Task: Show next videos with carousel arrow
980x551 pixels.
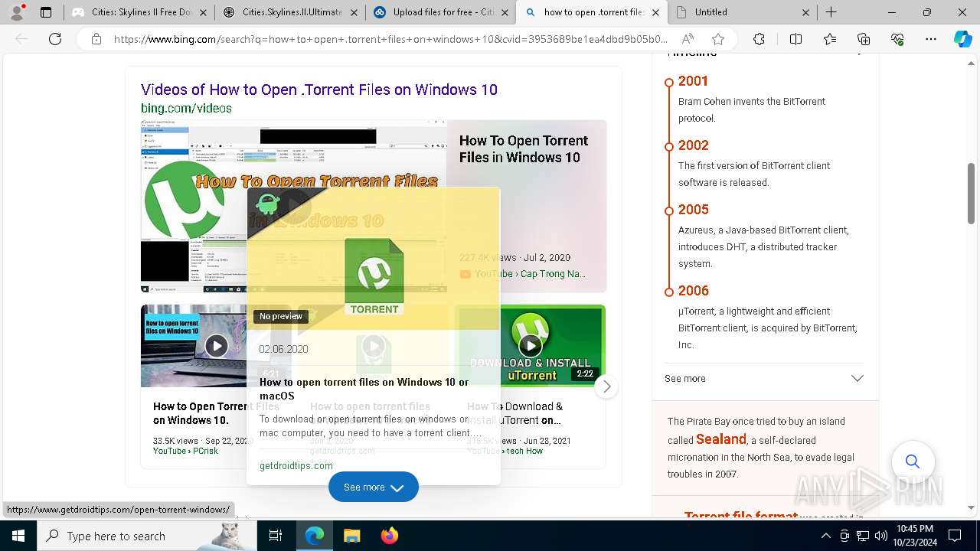Action: 606,386
